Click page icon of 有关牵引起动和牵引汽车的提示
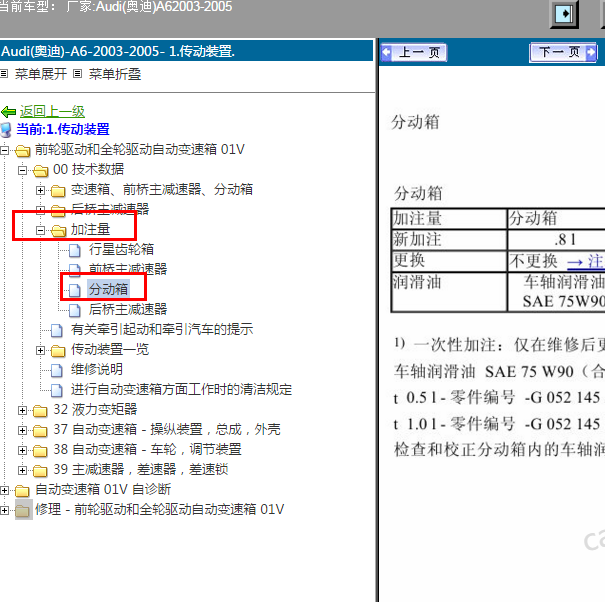This screenshot has height=602, width=605. tap(57, 330)
